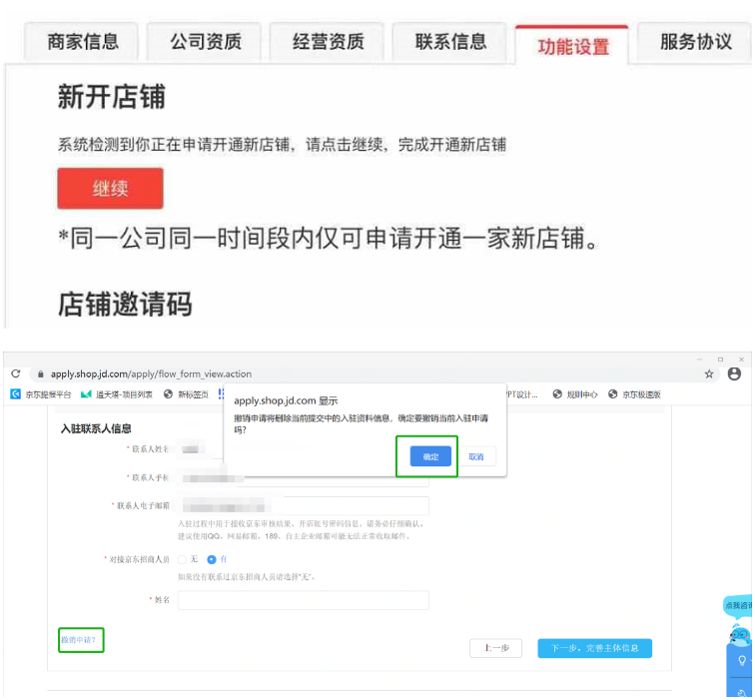This screenshot has height=700, width=755.
Task: Click the 撤销申请? link
Action: pos(78,640)
